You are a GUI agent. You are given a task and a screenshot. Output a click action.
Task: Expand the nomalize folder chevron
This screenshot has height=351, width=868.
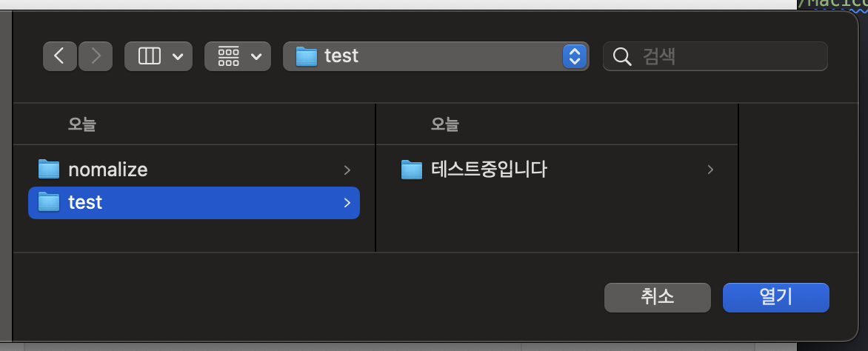click(347, 170)
